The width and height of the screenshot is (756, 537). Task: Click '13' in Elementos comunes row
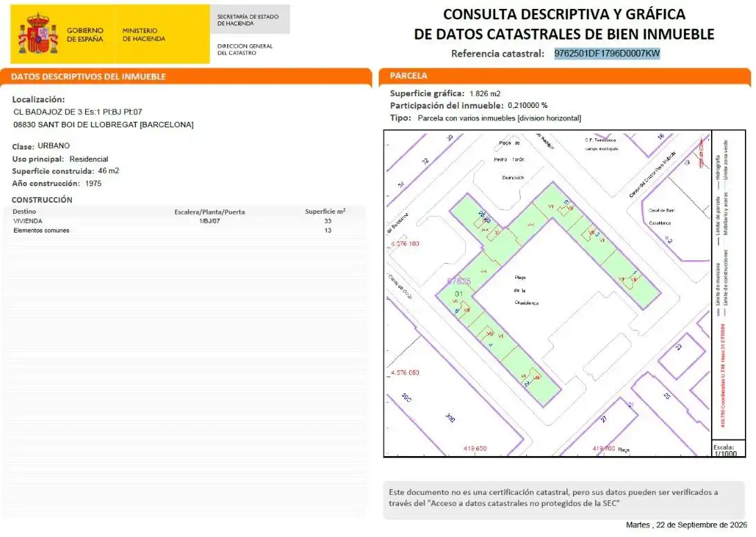point(328,230)
